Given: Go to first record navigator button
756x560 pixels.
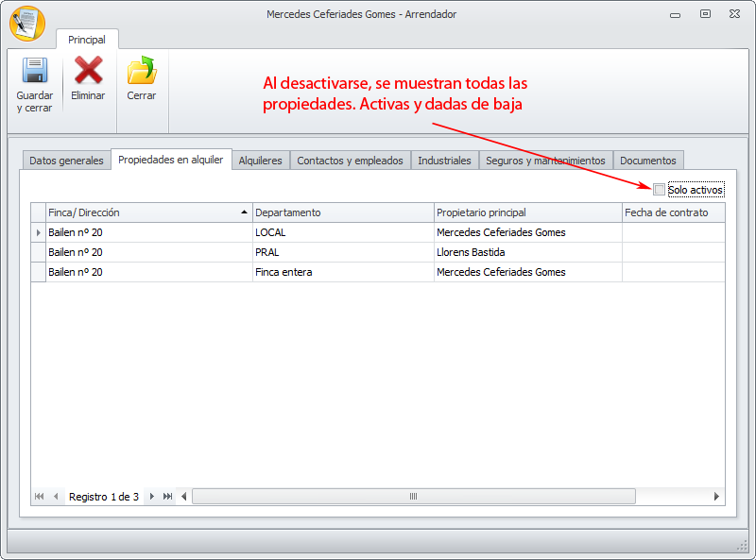Looking at the screenshot, I should coord(40,497).
